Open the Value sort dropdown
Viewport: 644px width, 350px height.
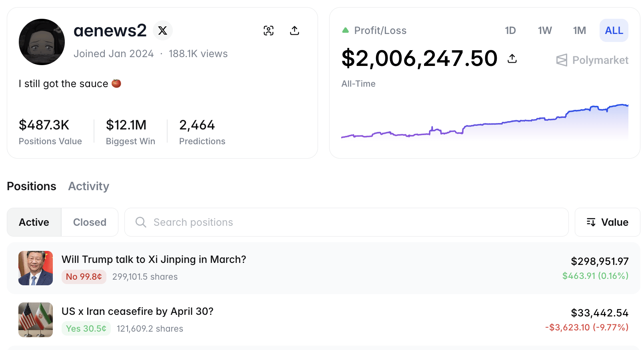pyautogui.click(x=607, y=222)
